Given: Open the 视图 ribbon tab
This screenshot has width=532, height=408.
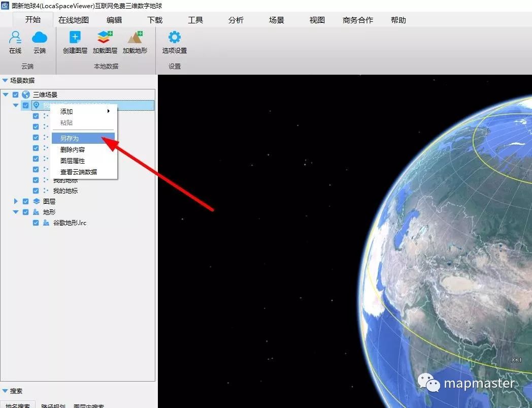Looking at the screenshot, I should coord(317,20).
